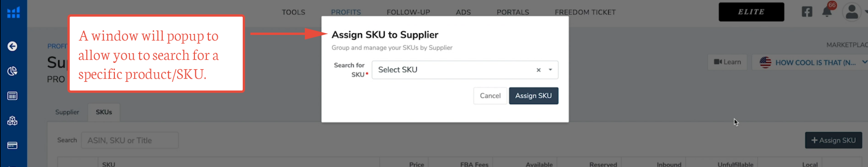
Task: Click the ASIN, SKU or Title search field
Action: click(130, 141)
